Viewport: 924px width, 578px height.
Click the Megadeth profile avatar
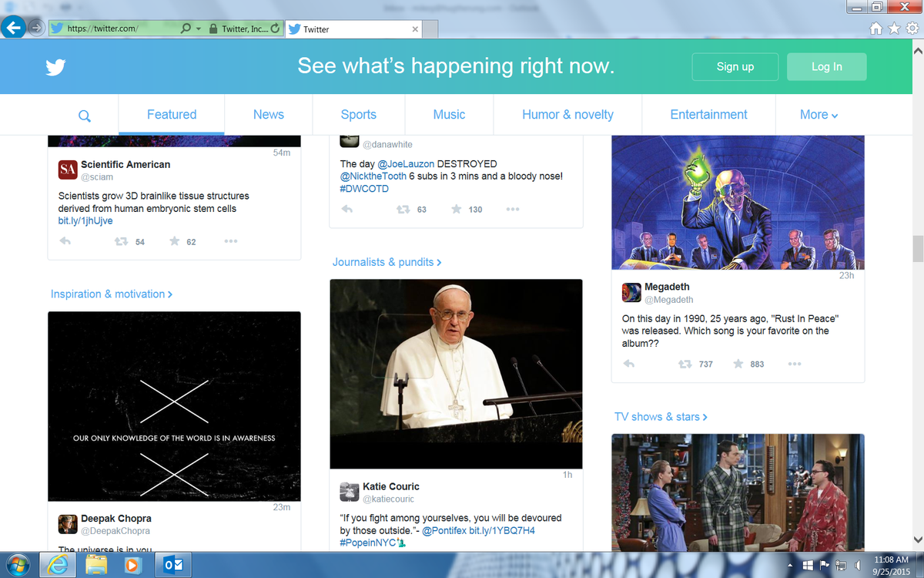(x=631, y=292)
